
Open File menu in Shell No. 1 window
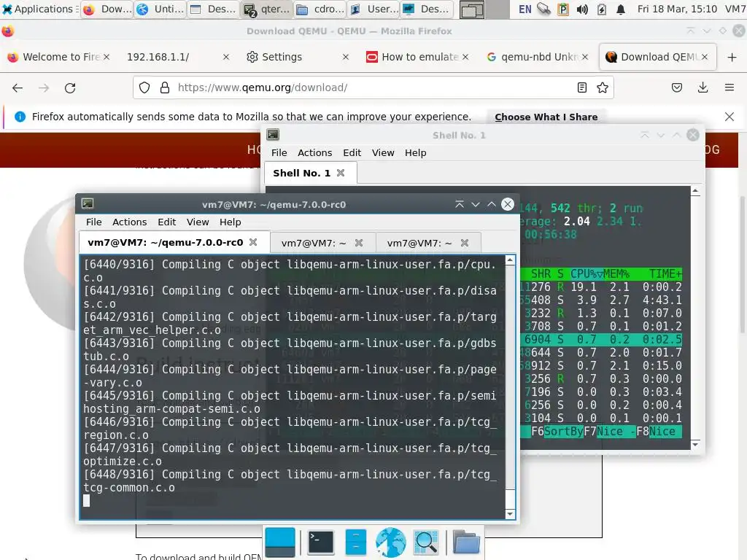[x=279, y=153]
